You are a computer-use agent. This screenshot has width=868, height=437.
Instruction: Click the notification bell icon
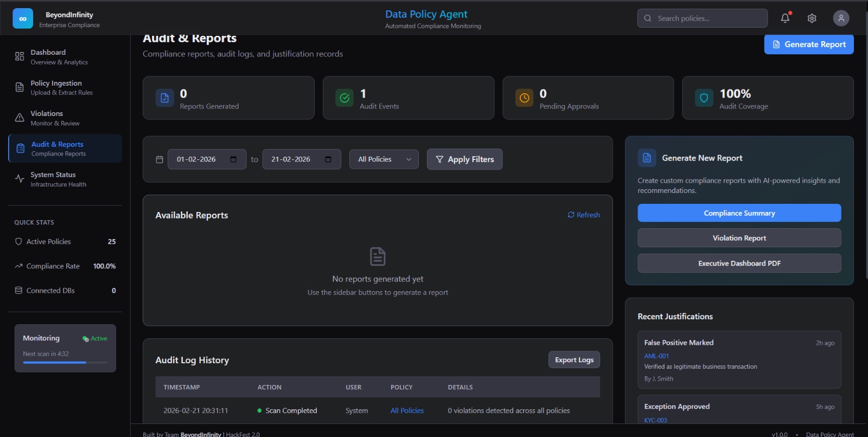click(784, 18)
